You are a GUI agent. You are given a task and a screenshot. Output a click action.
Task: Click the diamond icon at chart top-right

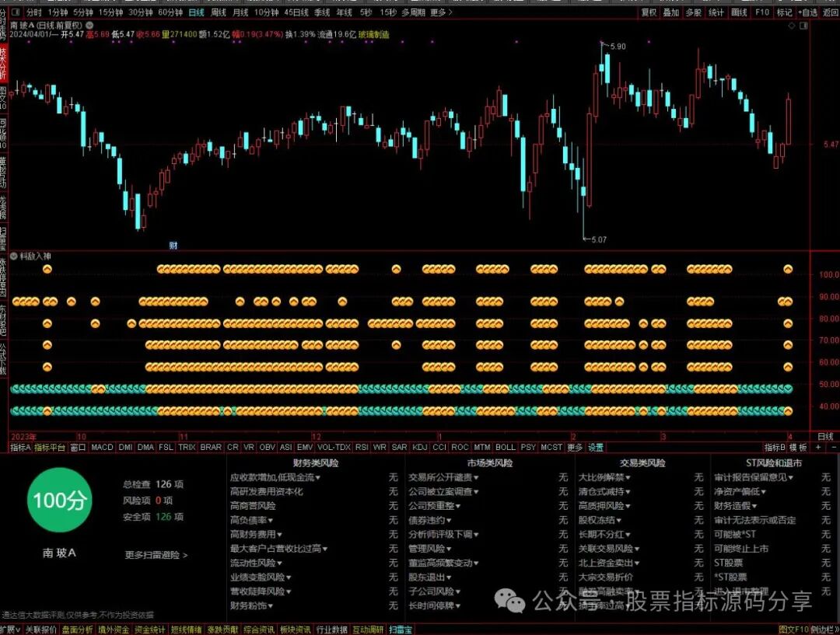click(x=792, y=26)
